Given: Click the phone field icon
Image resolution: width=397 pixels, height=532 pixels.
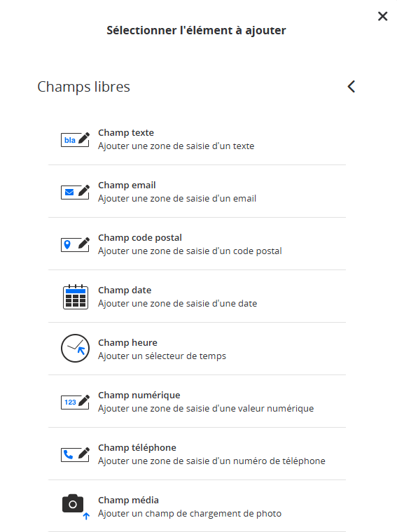Looking at the screenshot, I should [76, 454].
